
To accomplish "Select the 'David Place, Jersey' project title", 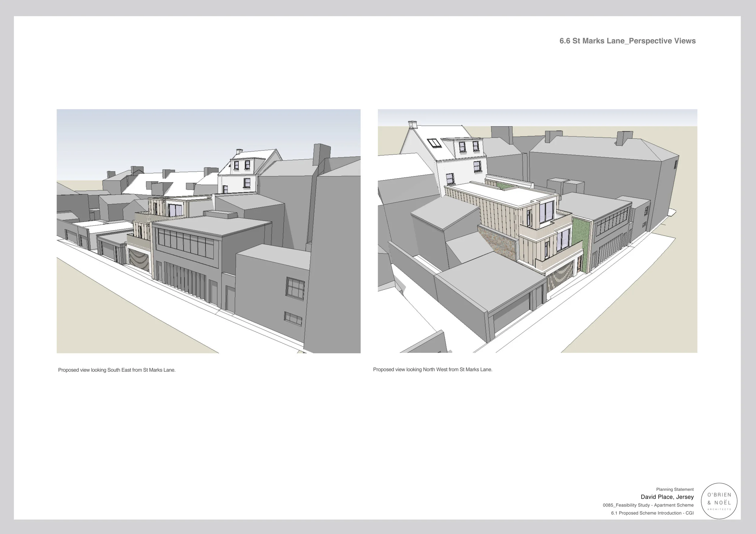I will click(x=667, y=497).
